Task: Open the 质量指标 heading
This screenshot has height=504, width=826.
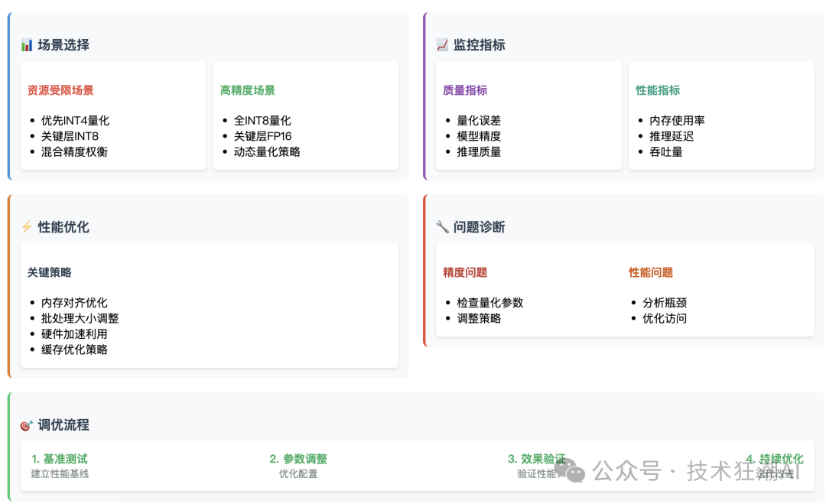Action: point(465,90)
